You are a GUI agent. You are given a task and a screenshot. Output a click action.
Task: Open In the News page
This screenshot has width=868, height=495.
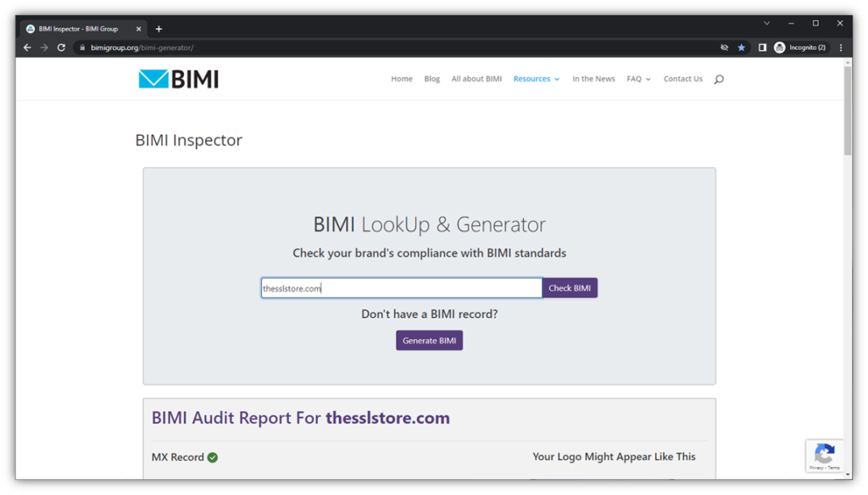pos(593,79)
